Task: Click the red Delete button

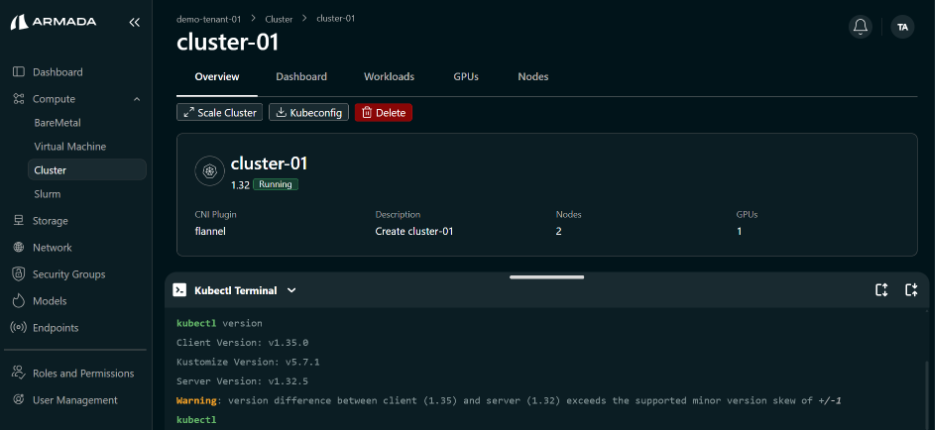Action: tap(384, 112)
